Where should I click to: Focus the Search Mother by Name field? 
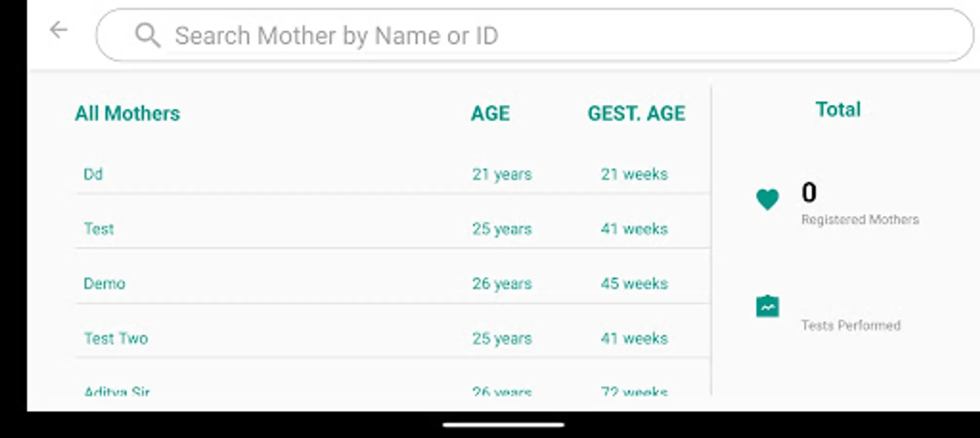[535, 35]
